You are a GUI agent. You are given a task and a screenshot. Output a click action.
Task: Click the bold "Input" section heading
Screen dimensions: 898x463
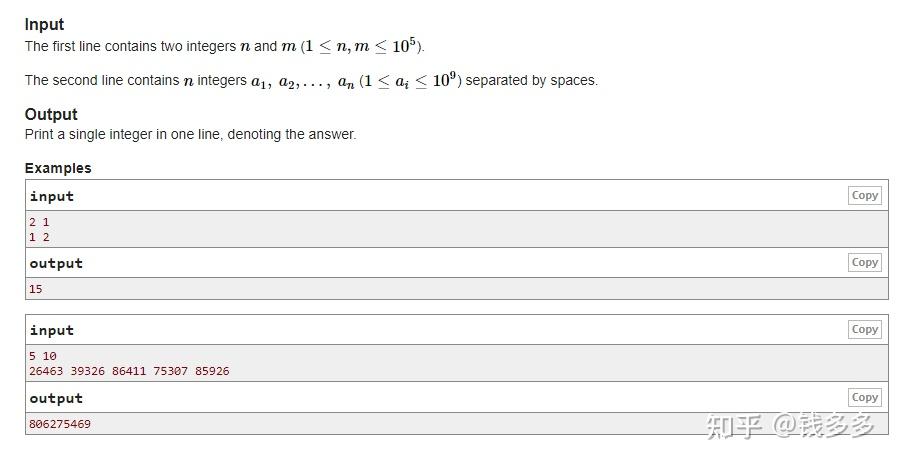(x=44, y=25)
